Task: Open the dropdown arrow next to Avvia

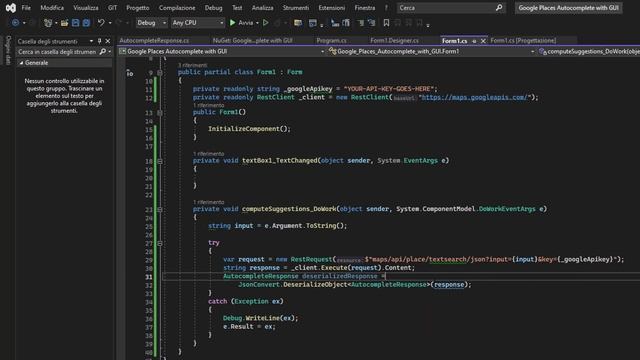Action: tap(257, 23)
